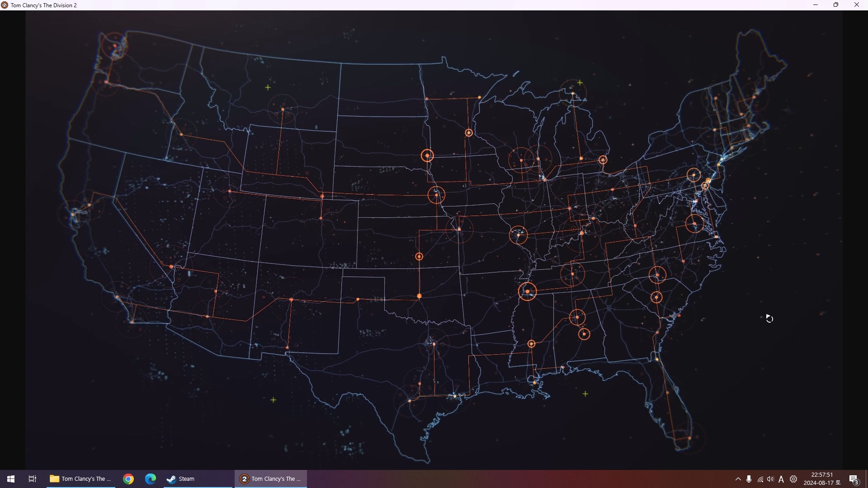The height and width of the screenshot is (488, 868).
Task: Open Task View on taskbar
Action: click(x=32, y=479)
